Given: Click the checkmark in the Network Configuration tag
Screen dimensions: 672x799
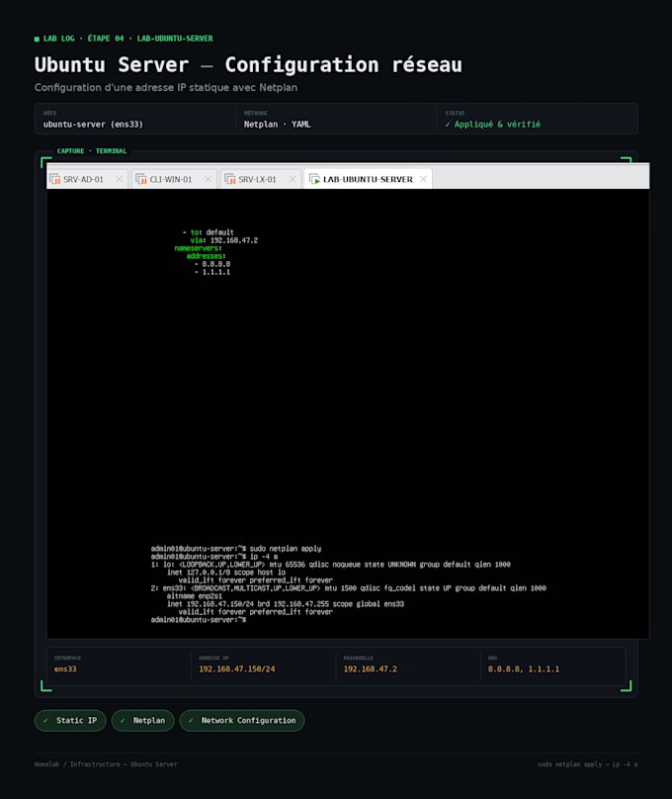Looking at the screenshot, I should click(x=191, y=721).
